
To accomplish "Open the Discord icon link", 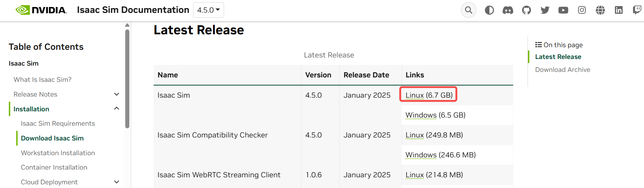I will click(508, 10).
